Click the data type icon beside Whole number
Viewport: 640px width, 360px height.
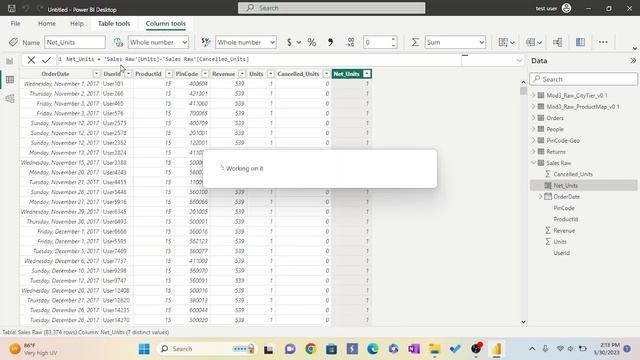click(x=118, y=42)
